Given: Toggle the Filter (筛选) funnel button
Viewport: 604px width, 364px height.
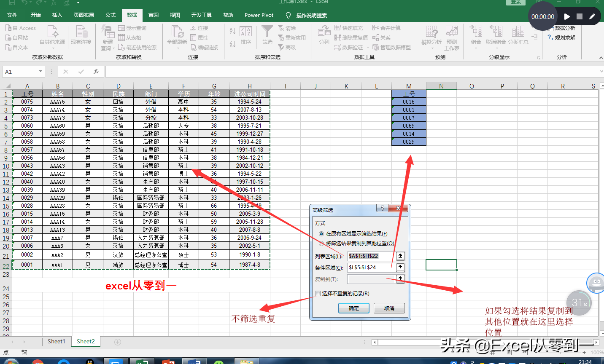Looking at the screenshot, I should coord(267,35).
